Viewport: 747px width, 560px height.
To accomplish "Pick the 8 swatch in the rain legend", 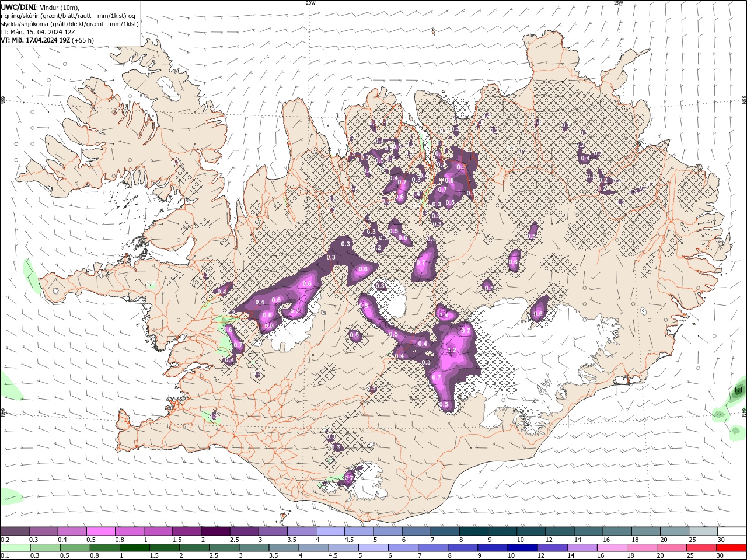I will 463,547.
